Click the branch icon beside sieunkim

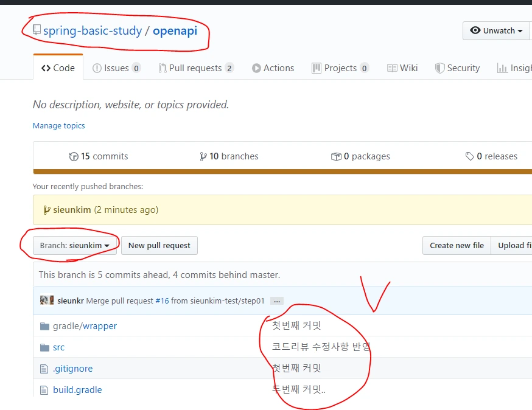click(47, 210)
